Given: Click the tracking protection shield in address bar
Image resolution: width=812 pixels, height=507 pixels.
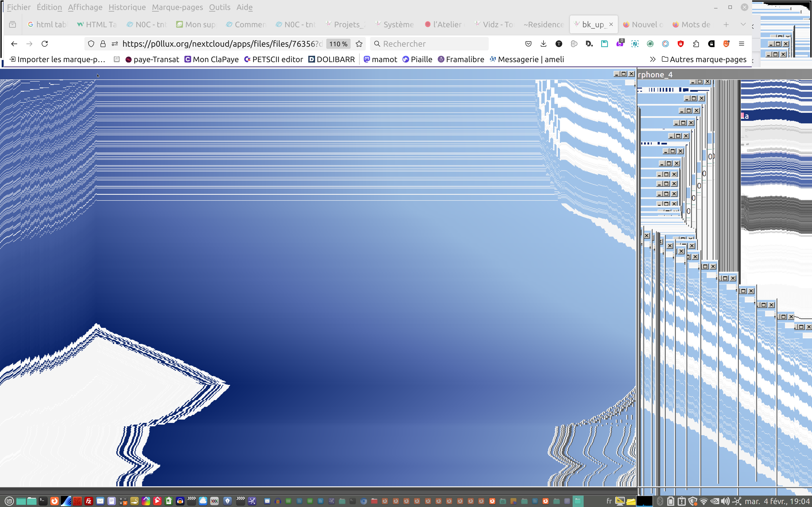Looking at the screenshot, I should (x=91, y=44).
